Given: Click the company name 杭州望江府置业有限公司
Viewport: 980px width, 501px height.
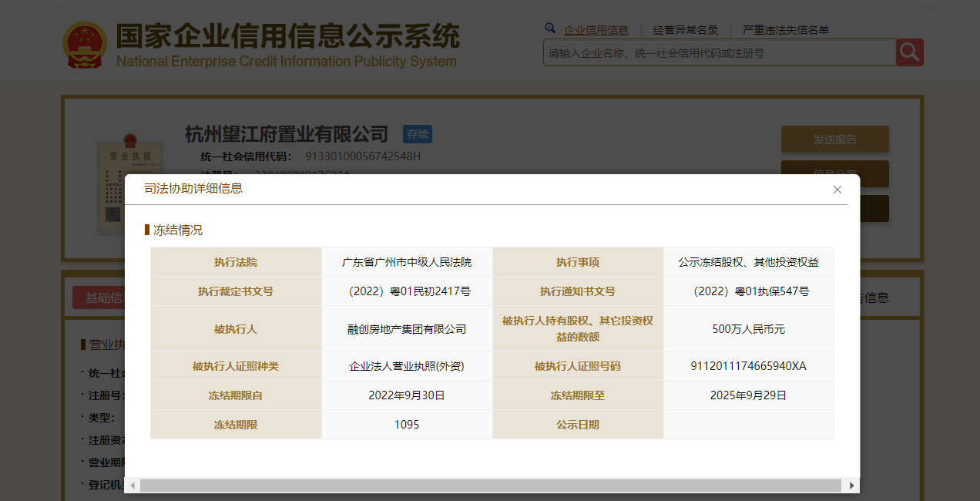Looking at the screenshot, I should click(x=287, y=134).
